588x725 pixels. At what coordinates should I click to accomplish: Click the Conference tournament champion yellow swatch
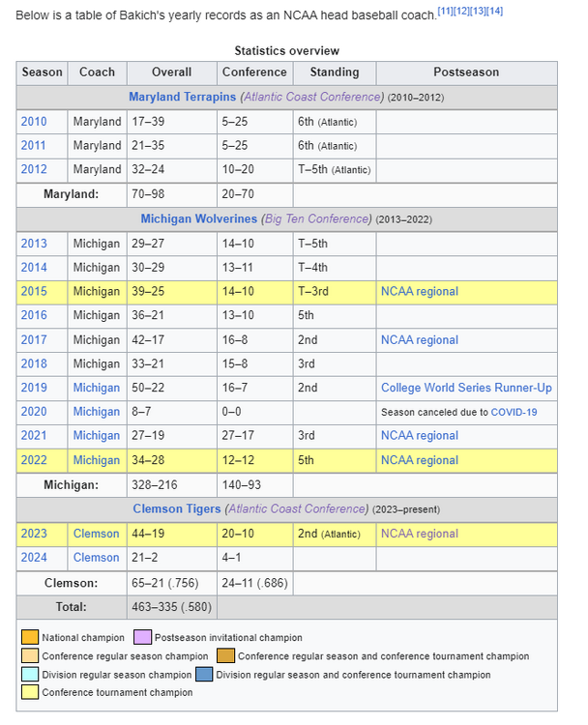[x=30, y=693]
